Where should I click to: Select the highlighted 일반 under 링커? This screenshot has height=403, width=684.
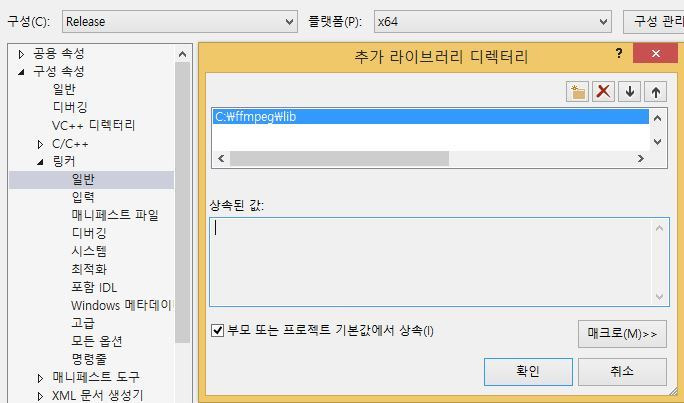[91, 179]
